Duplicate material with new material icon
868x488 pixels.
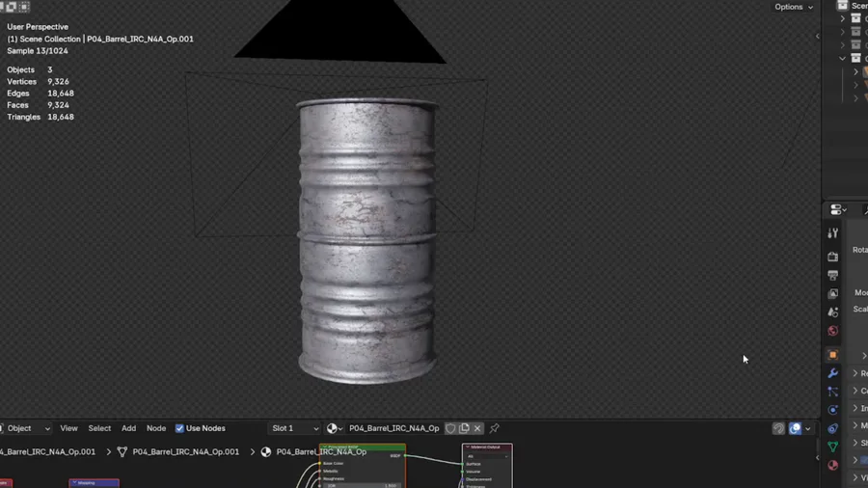click(464, 428)
